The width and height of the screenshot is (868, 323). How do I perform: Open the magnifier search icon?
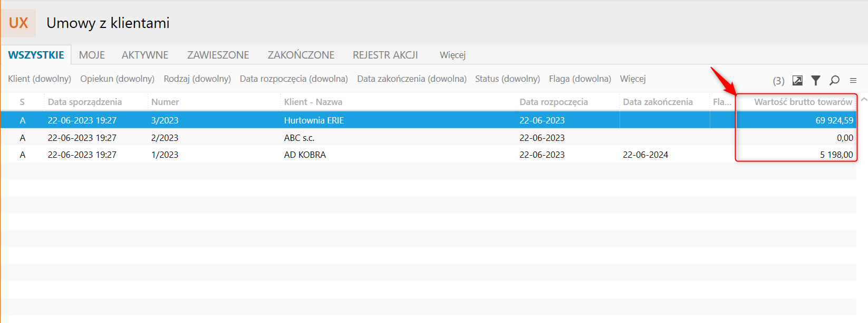(834, 80)
